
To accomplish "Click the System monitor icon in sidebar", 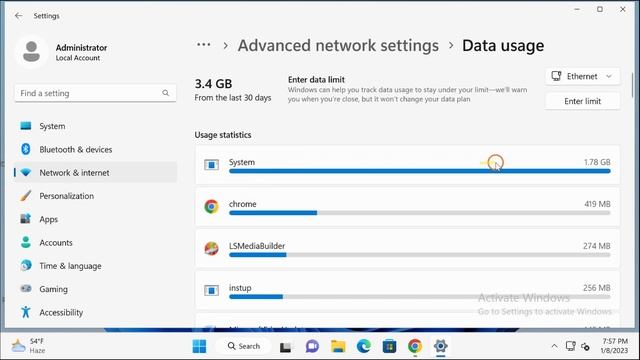I will tap(26, 126).
